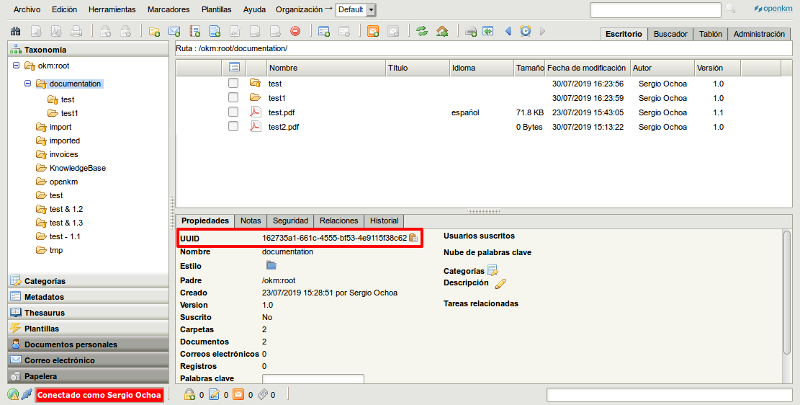This screenshot has height=405, width=800.
Task: Tick the checkbox for test2.pdf
Action: click(233, 128)
